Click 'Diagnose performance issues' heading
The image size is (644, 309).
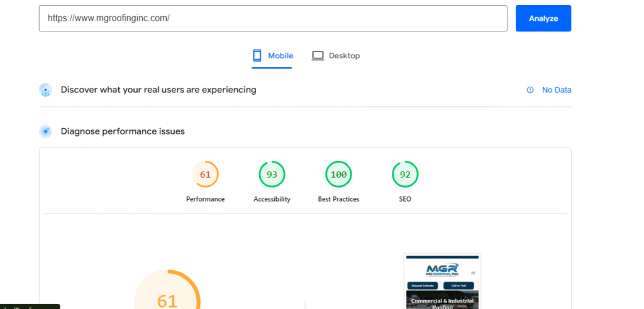[x=123, y=131]
